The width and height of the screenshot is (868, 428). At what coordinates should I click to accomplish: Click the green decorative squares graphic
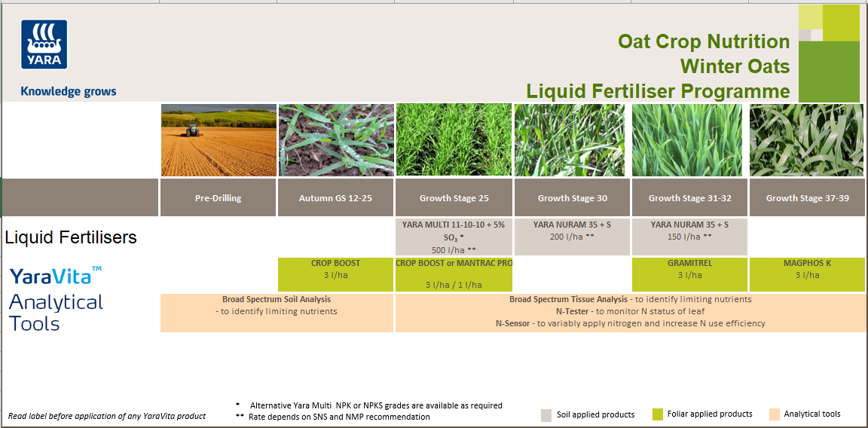pyautogui.click(x=828, y=53)
